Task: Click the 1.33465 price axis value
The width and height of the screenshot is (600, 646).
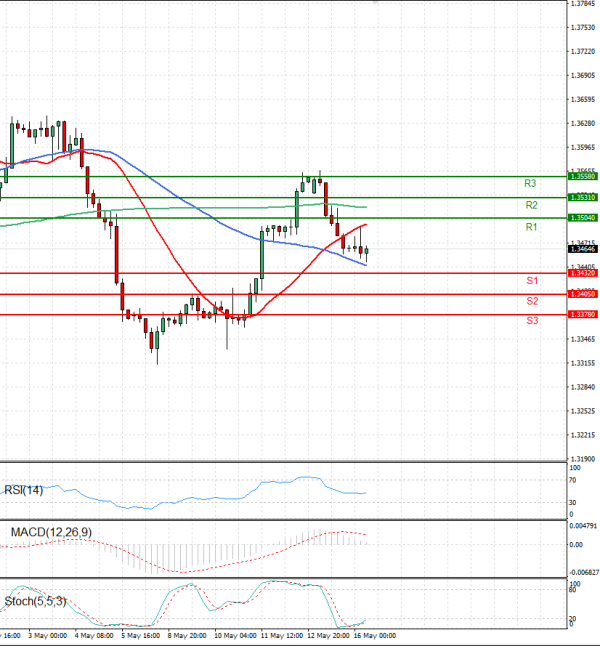Action: click(x=583, y=339)
